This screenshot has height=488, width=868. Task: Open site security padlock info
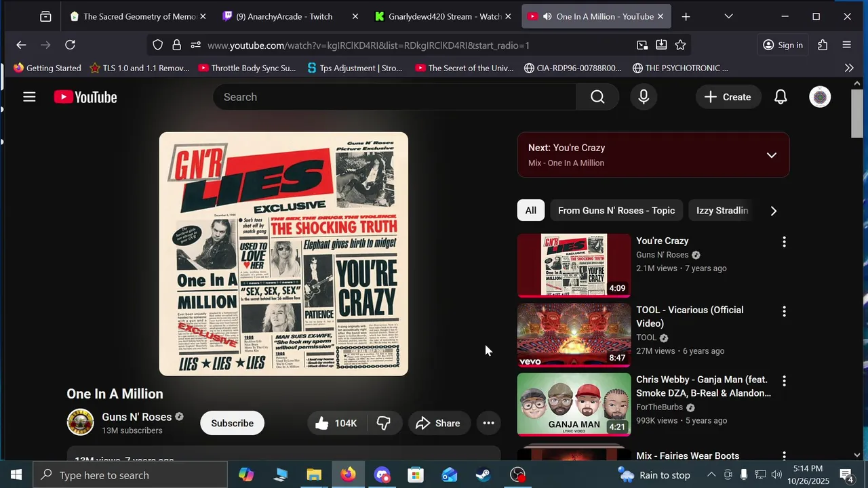tap(176, 45)
